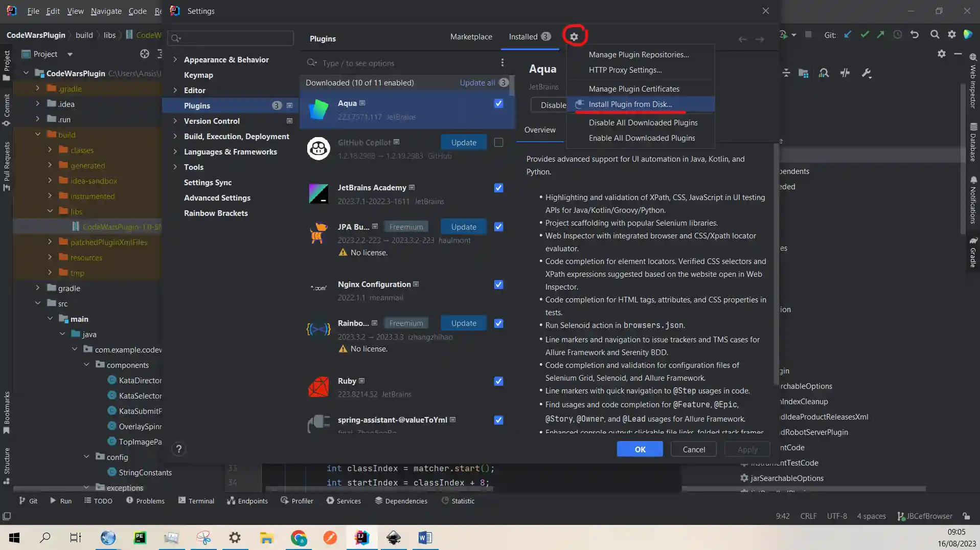The height and width of the screenshot is (550, 980).
Task: Click the plugins gear settings icon
Action: coord(574,37)
